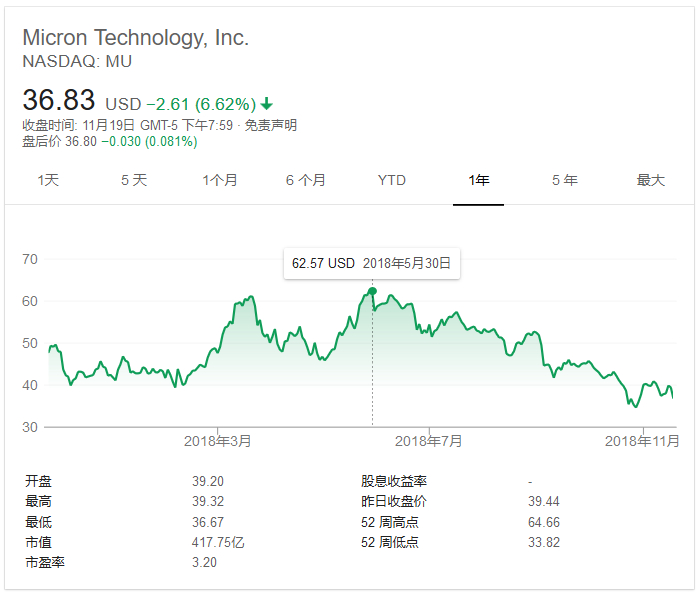The width and height of the screenshot is (699, 595).
Task: Click the 盘后价 after-hours price line
Action: 110,141
